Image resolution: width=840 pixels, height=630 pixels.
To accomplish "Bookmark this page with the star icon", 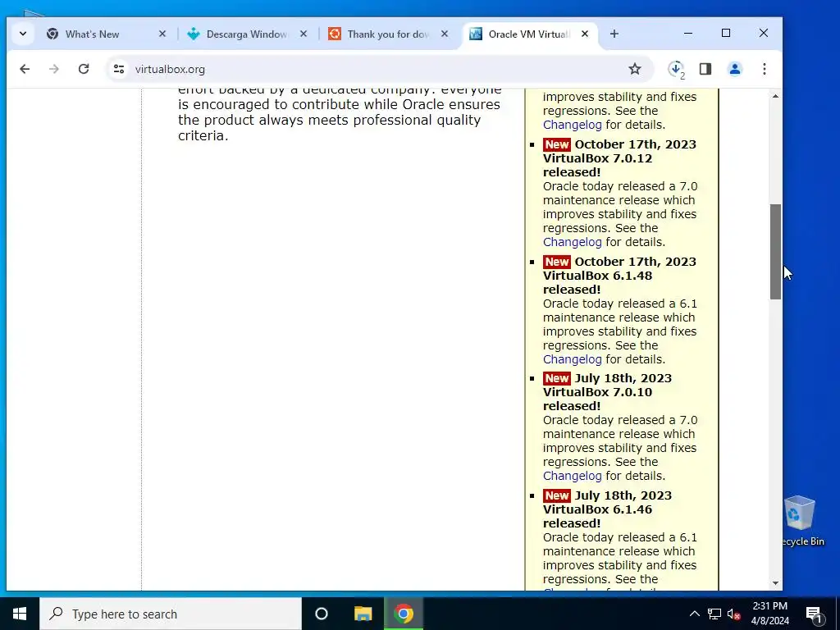I will pos(635,69).
